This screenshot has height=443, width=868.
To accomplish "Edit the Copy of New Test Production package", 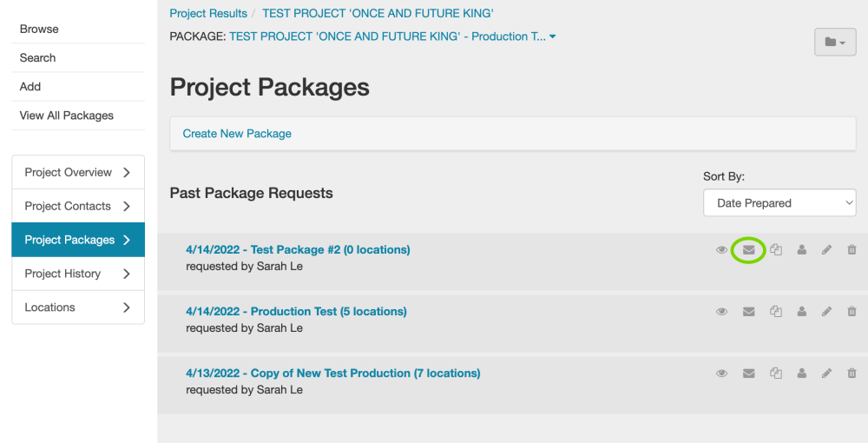I will pyautogui.click(x=826, y=374).
